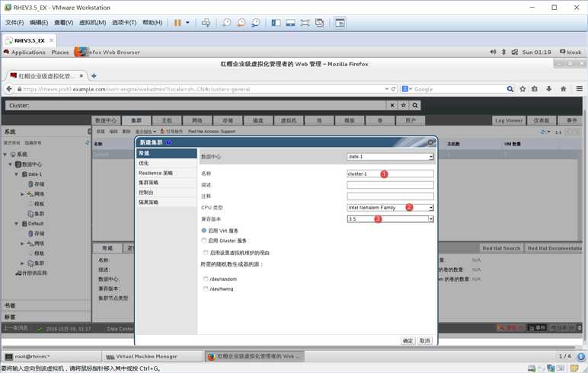Open the 编辑(E) menu
Viewport: 588px width, 373px height.
click(x=39, y=23)
